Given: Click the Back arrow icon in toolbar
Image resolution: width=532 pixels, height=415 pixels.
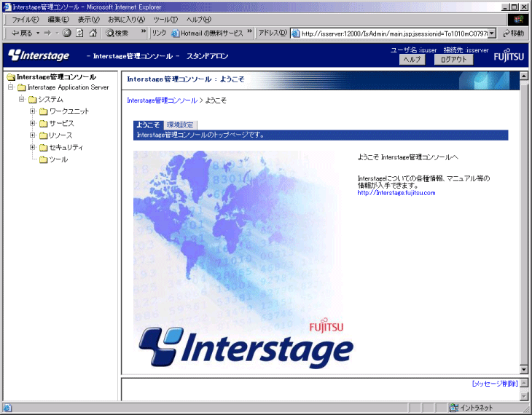Looking at the screenshot, I should 15,33.
